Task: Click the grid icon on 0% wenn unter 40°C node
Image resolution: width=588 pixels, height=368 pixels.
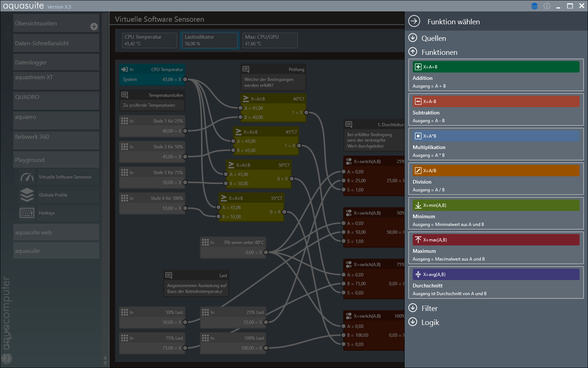Action: click(x=205, y=242)
